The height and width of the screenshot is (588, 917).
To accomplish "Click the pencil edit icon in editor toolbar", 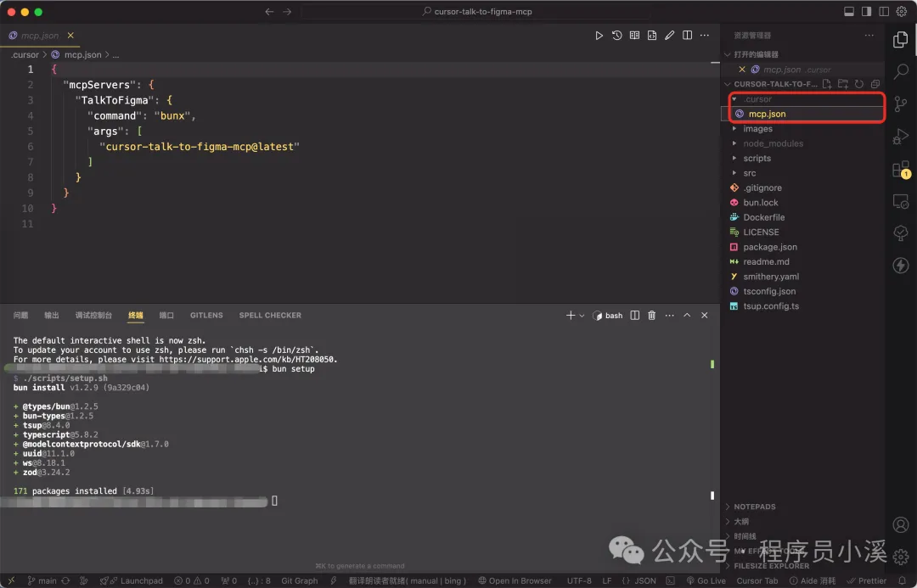I will (670, 36).
